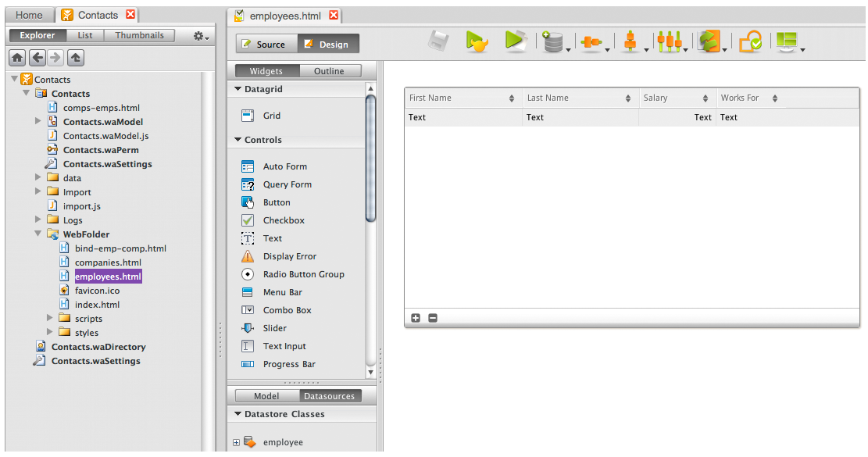Switch to the Home tab
Viewport: 868px width, 457px height.
pyautogui.click(x=29, y=15)
